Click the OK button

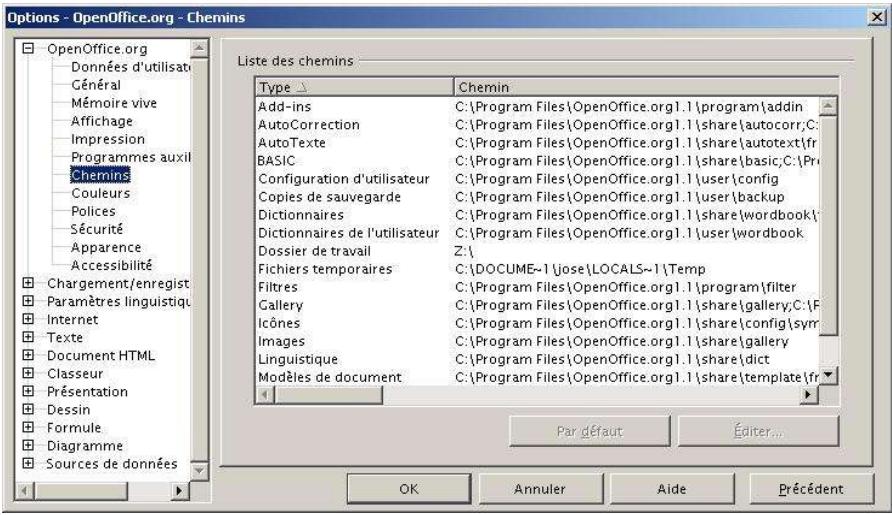point(408,489)
